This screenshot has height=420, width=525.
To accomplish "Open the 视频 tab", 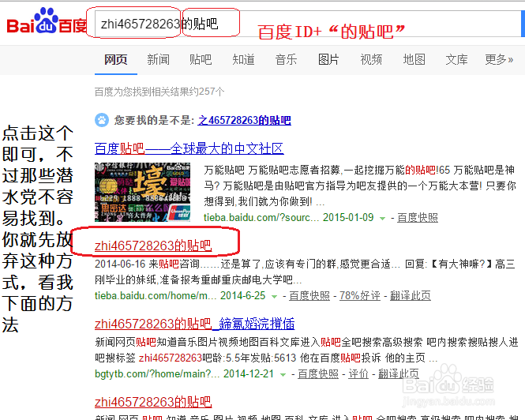I will pyautogui.click(x=371, y=60).
